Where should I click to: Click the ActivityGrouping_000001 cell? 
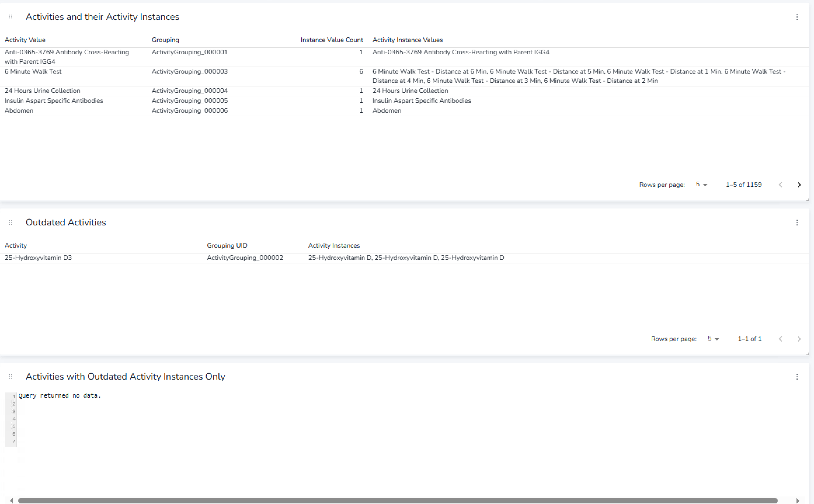coord(189,52)
